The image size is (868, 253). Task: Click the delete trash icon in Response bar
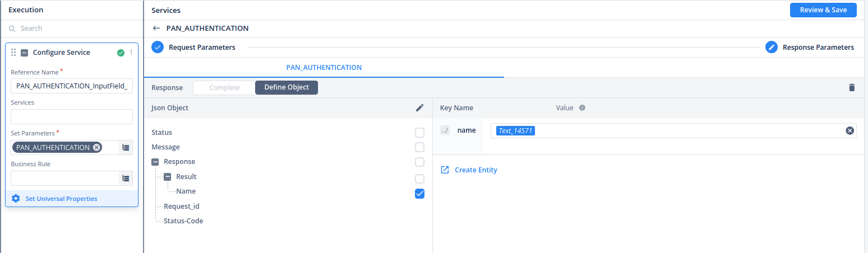pos(852,87)
